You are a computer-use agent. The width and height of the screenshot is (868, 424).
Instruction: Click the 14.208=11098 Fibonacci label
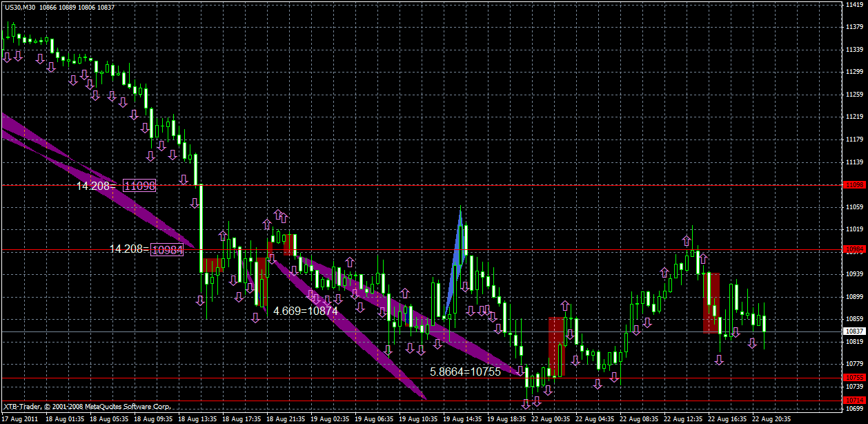click(x=117, y=185)
